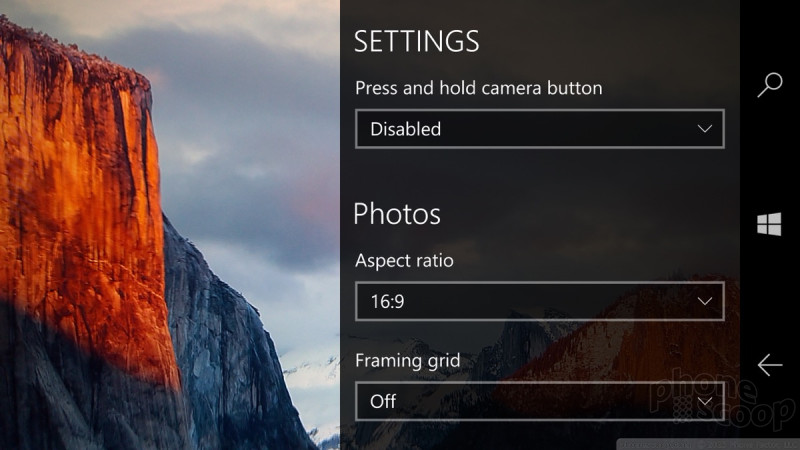Click the Aspect ratio label
Image resolution: width=800 pixels, height=450 pixels.
tap(404, 261)
